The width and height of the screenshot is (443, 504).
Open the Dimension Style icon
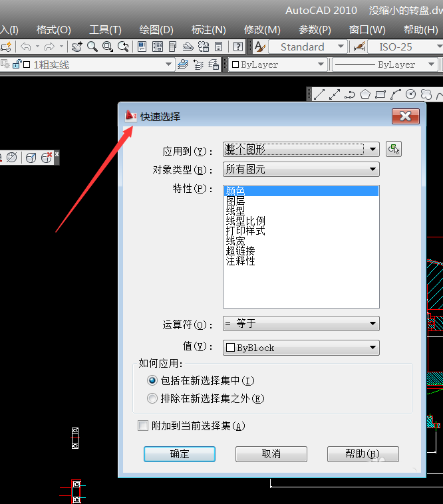(x=359, y=47)
